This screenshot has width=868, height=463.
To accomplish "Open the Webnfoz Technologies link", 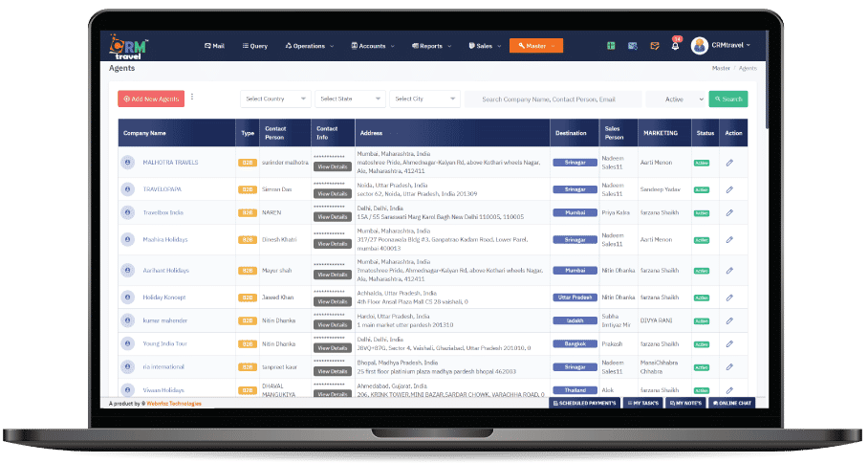I will [x=174, y=404].
